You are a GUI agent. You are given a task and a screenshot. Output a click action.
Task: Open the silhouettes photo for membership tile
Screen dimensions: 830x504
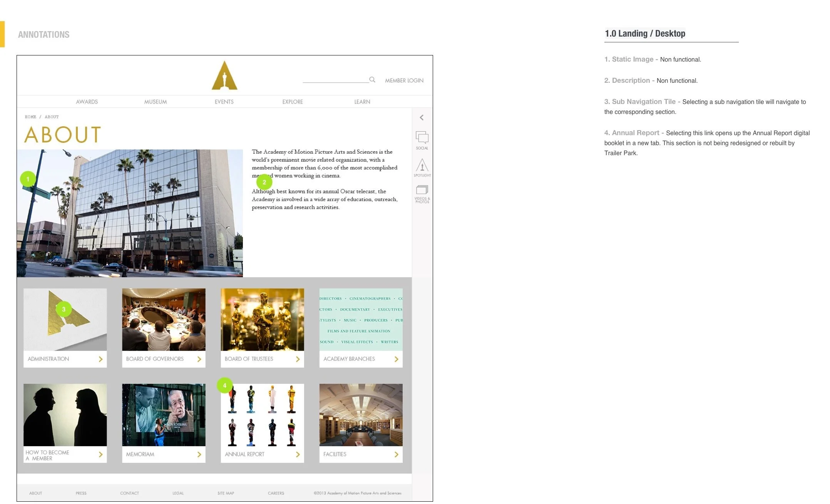tap(65, 415)
